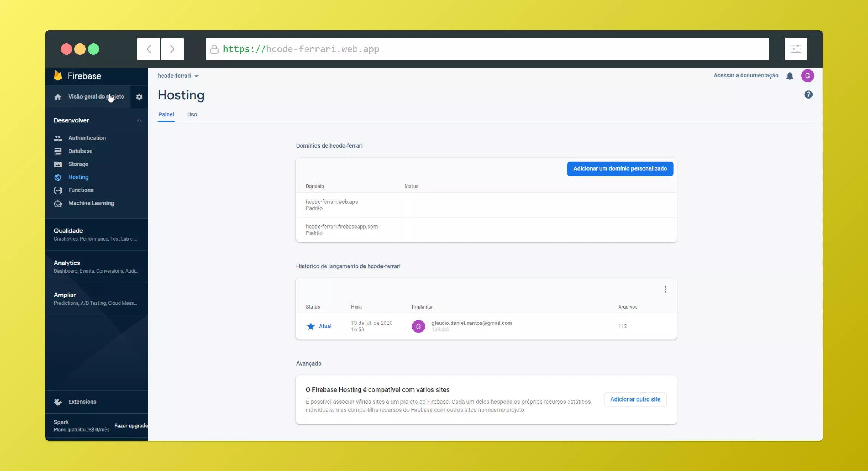Click the browser forward arrow
This screenshot has width=868, height=471.
[x=172, y=49]
